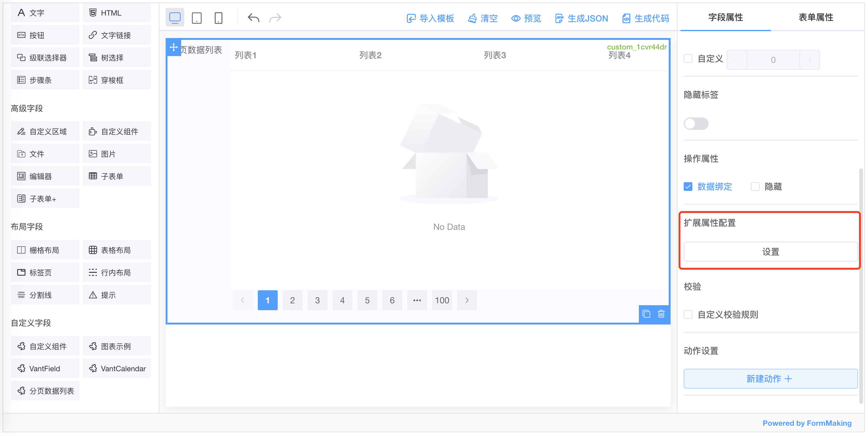
Task: Increase custom width with plus stepper
Action: point(810,59)
